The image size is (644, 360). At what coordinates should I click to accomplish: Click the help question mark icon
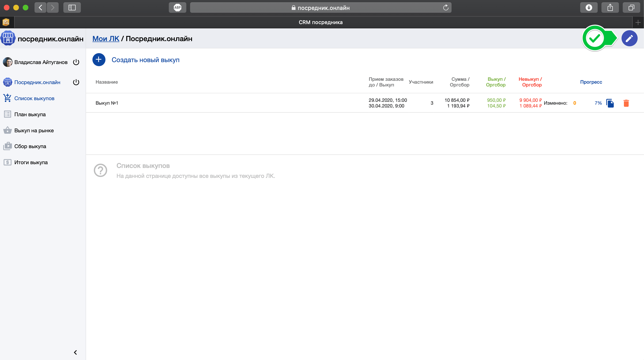pos(100,170)
